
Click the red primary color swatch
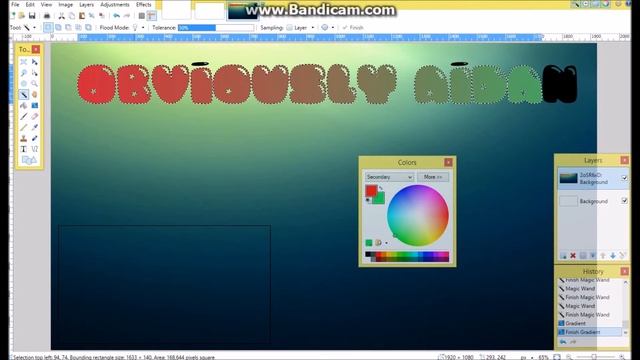click(x=371, y=191)
